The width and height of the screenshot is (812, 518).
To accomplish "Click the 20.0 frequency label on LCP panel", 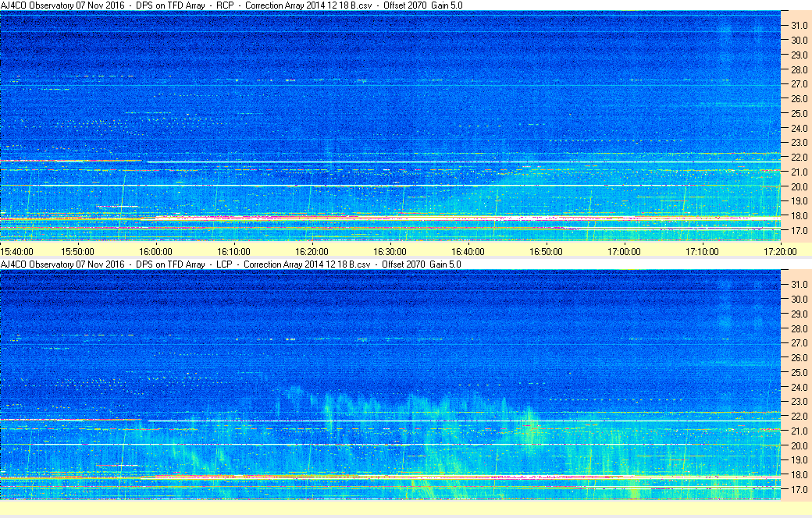I will 799,445.
